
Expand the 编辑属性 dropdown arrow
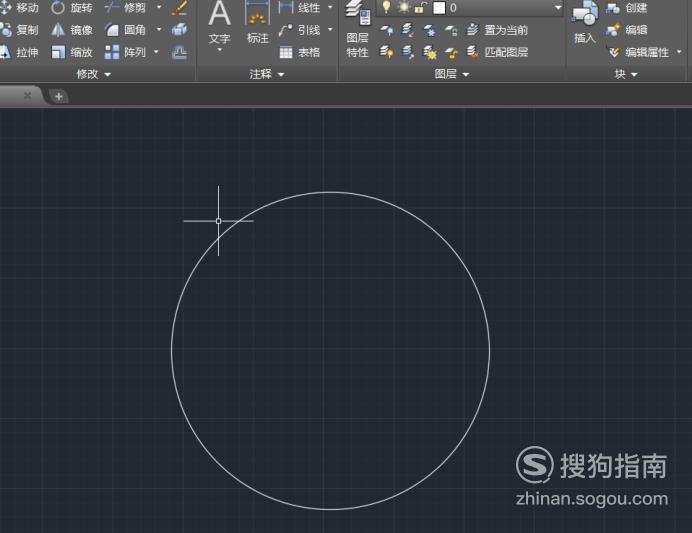click(679, 52)
